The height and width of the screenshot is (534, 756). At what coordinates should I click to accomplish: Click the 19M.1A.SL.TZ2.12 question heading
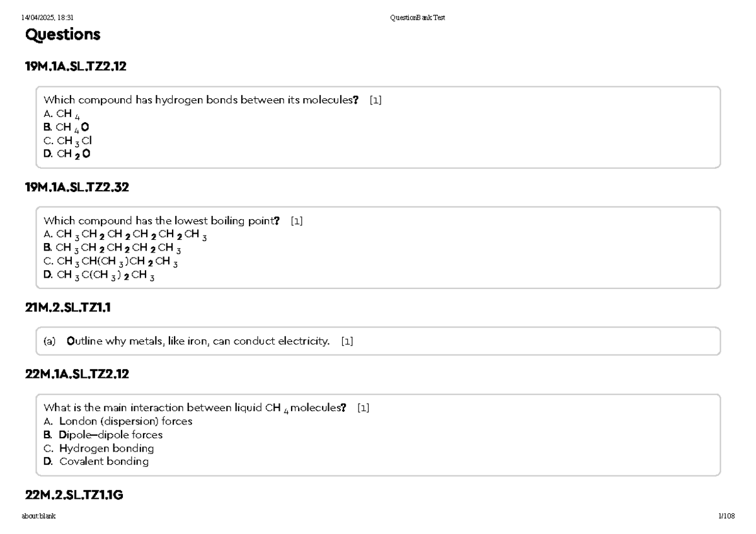(76, 66)
